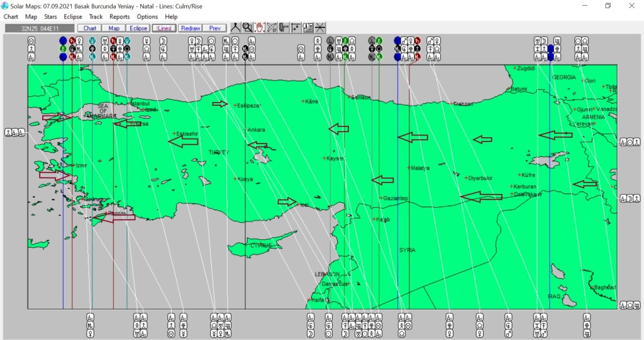
Task: Open the Stars menu
Action: (x=50, y=16)
